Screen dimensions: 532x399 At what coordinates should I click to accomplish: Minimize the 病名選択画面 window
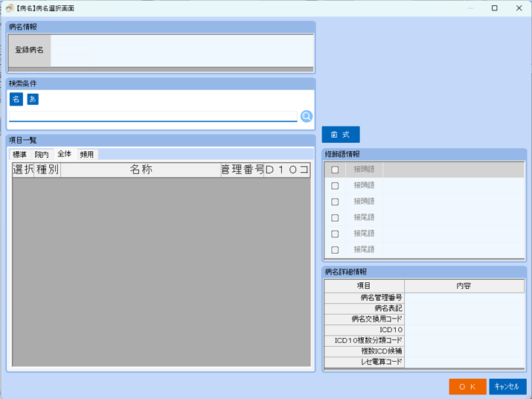click(x=470, y=8)
